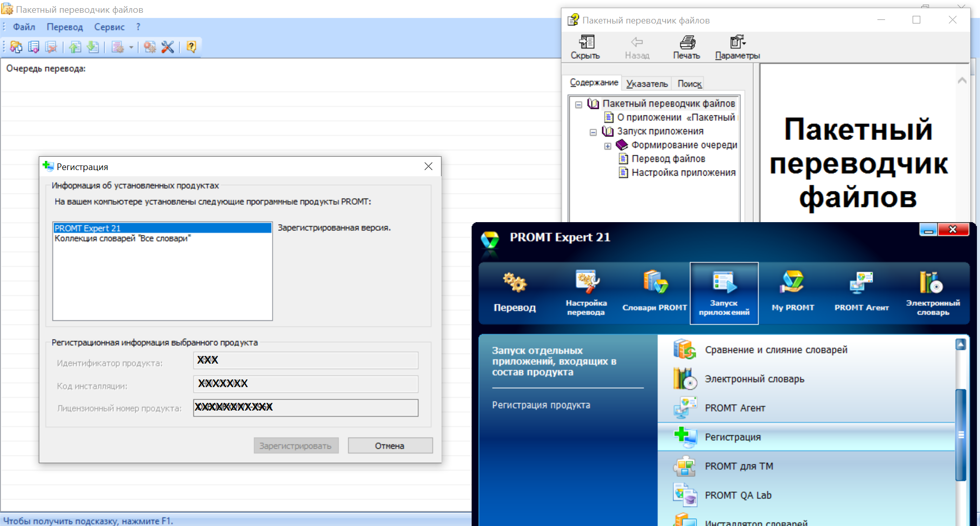The width and height of the screenshot is (980, 526).
Task: Collapse the Запуск приложения tree node
Action: point(593,132)
